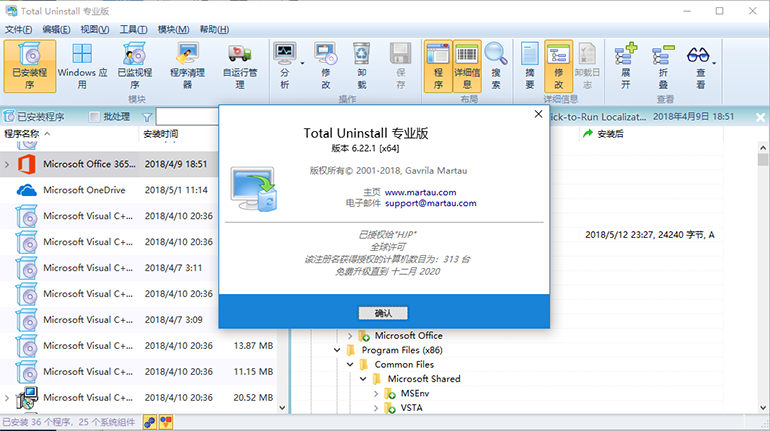Expand the Microsoft Office 365 row
The image size is (770, 431).
(8, 164)
